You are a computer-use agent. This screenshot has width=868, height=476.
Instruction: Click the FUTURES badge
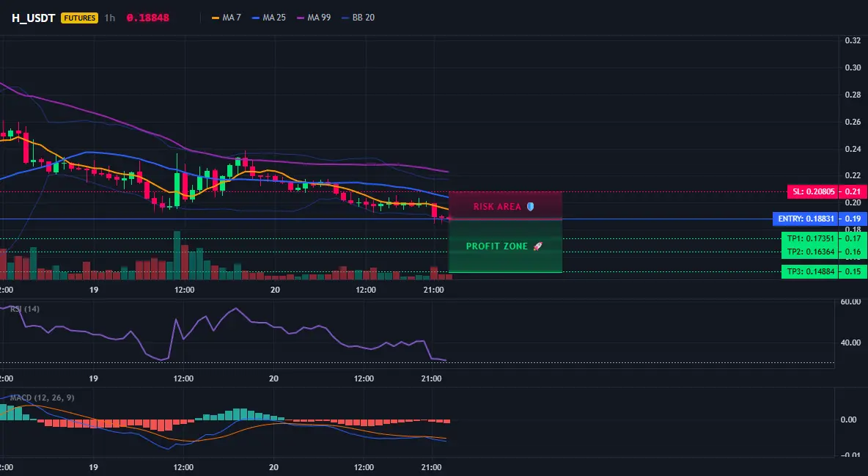pyautogui.click(x=80, y=18)
